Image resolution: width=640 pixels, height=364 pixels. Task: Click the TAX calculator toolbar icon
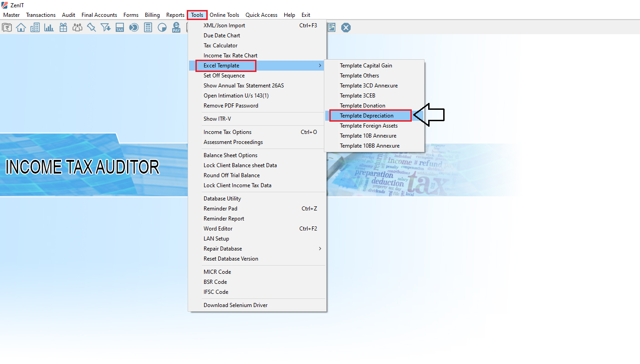click(x=120, y=28)
